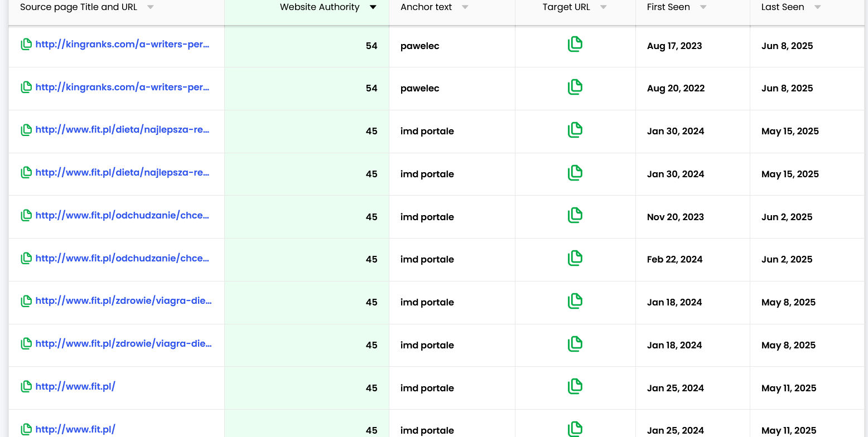Copy target URL for row first seen Nov 20, 2023
The width and height of the screenshot is (868, 437).
click(575, 216)
